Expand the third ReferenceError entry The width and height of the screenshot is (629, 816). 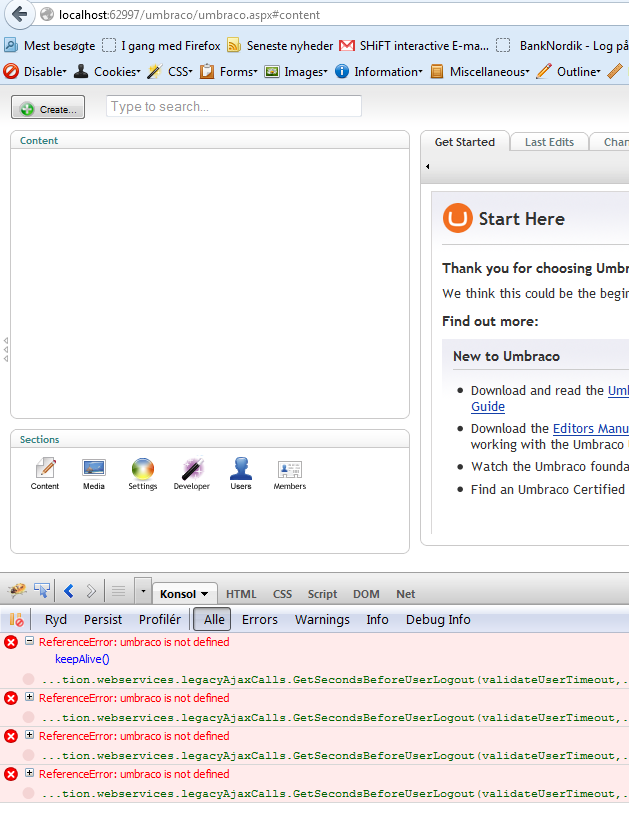click(x=30, y=735)
